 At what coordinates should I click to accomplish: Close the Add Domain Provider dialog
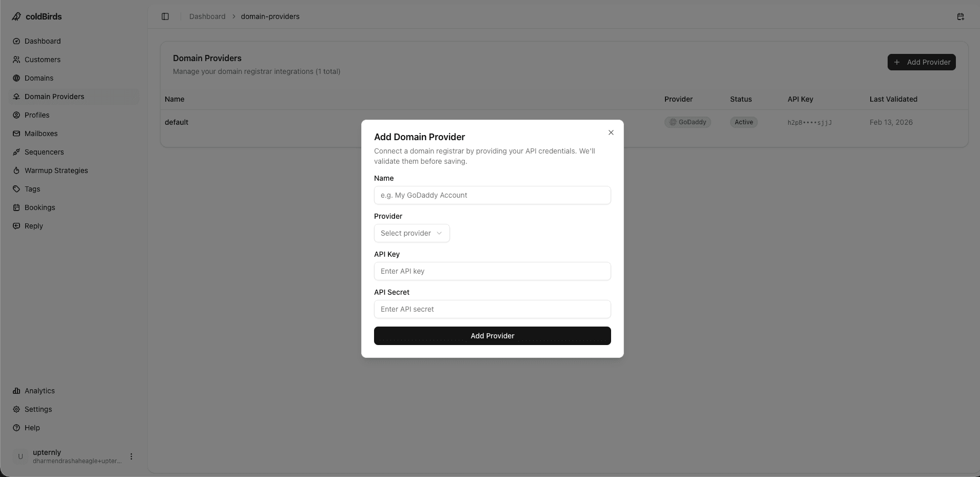611,132
